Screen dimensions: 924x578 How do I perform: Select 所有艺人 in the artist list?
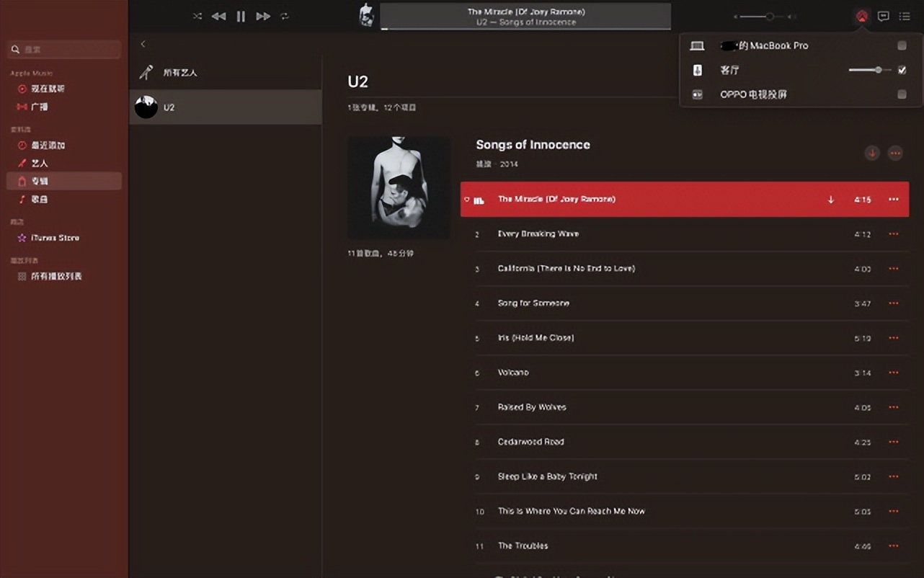point(225,72)
